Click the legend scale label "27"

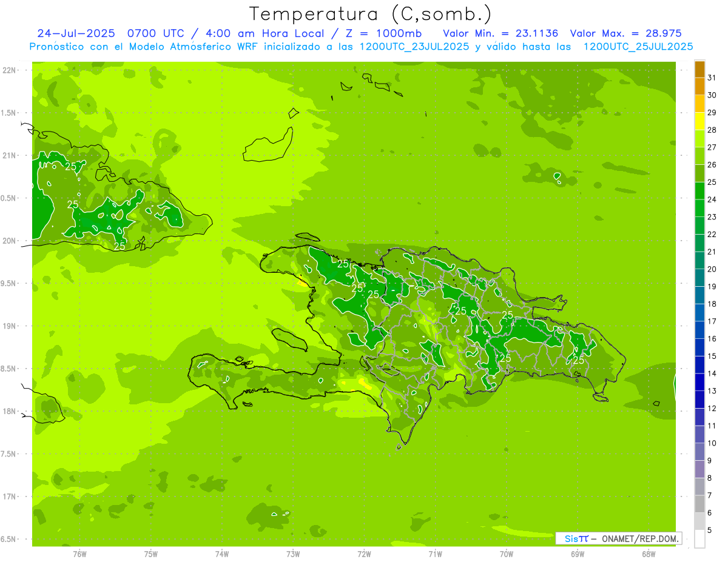(712, 147)
